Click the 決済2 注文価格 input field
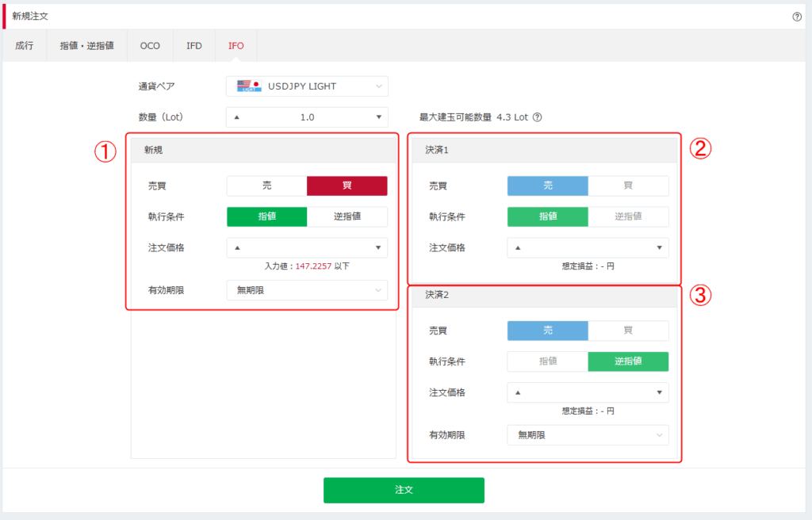 [588, 392]
